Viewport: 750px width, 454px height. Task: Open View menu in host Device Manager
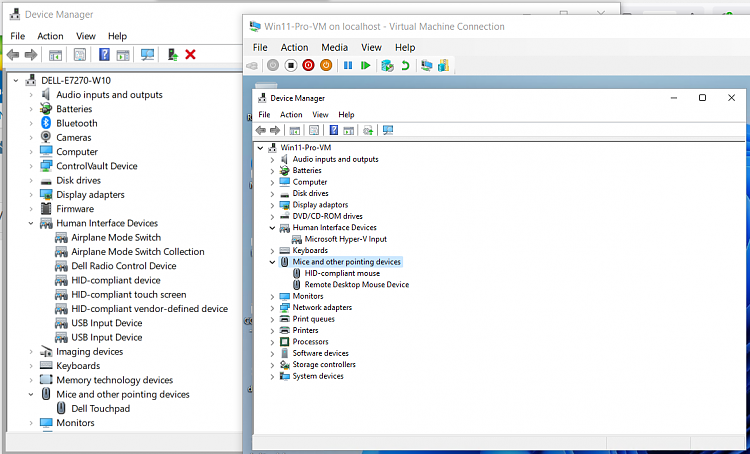(x=86, y=36)
